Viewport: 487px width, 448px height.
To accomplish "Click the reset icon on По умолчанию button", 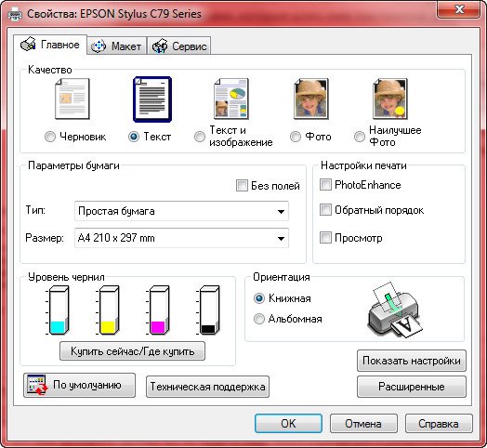I will (x=37, y=385).
